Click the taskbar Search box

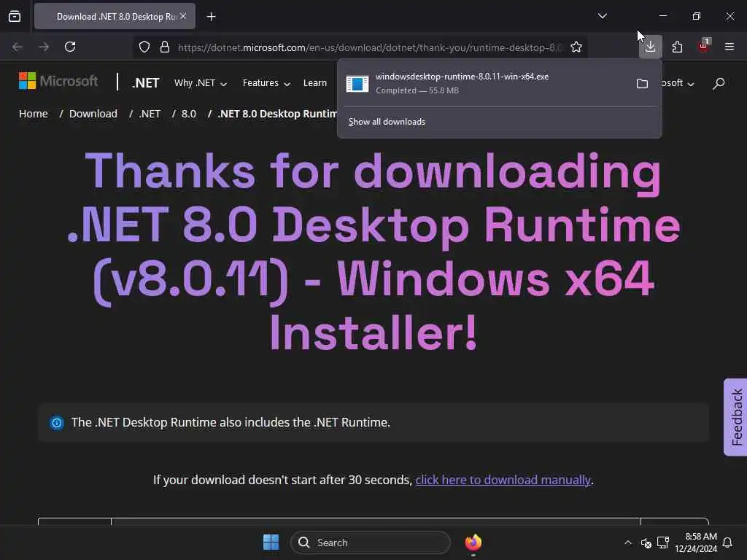click(370, 542)
